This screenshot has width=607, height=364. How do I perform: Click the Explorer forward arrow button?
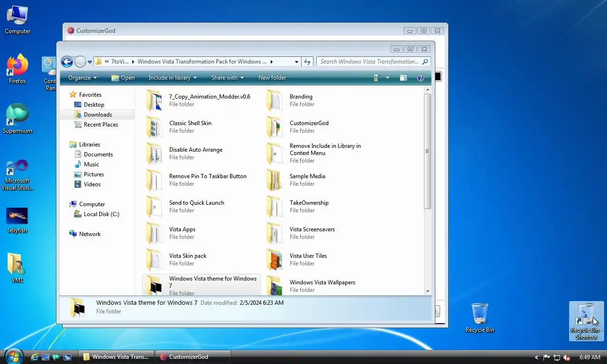click(80, 62)
